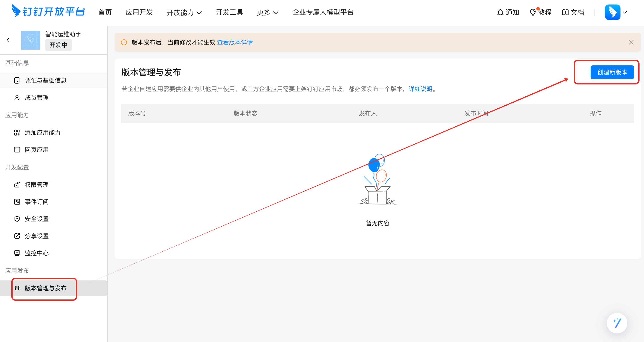Click the 版本管理与发布 layers icon
This screenshot has height=342, width=644.
pos(17,288)
